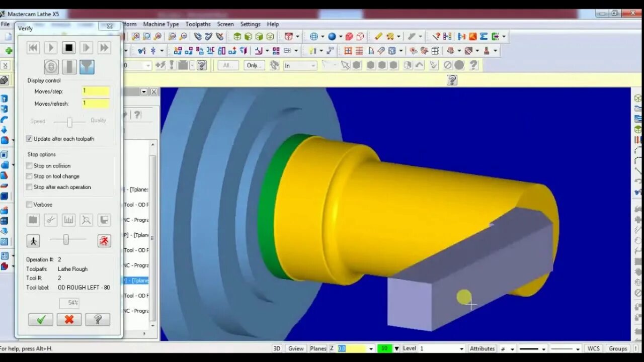The width and height of the screenshot is (644, 362).
Task: Click the WCS status bar button
Action: pyautogui.click(x=594, y=348)
